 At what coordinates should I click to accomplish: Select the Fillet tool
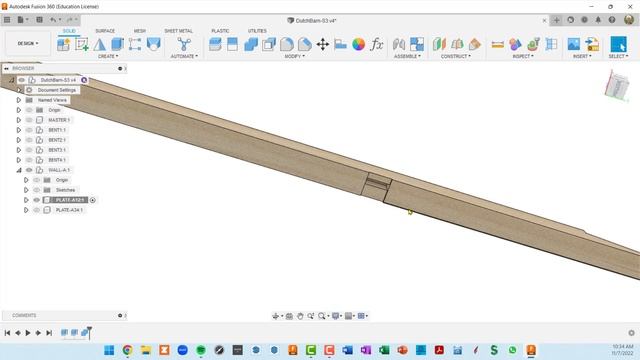(x=287, y=44)
